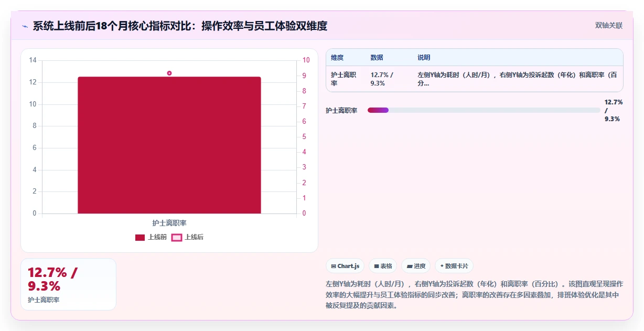Screen dimensions: 644x331
Task: Click the 维度 column header
Action: pyautogui.click(x=337, y=58)
